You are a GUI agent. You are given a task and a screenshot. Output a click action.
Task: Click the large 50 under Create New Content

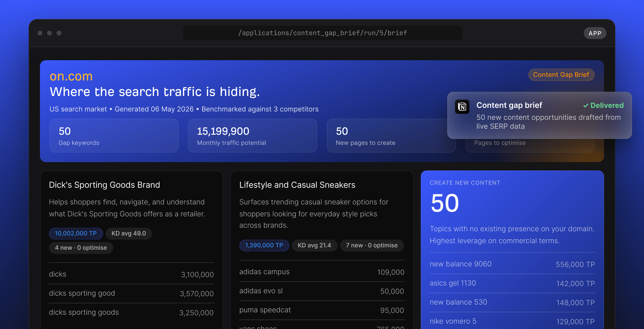coord(445,203)
